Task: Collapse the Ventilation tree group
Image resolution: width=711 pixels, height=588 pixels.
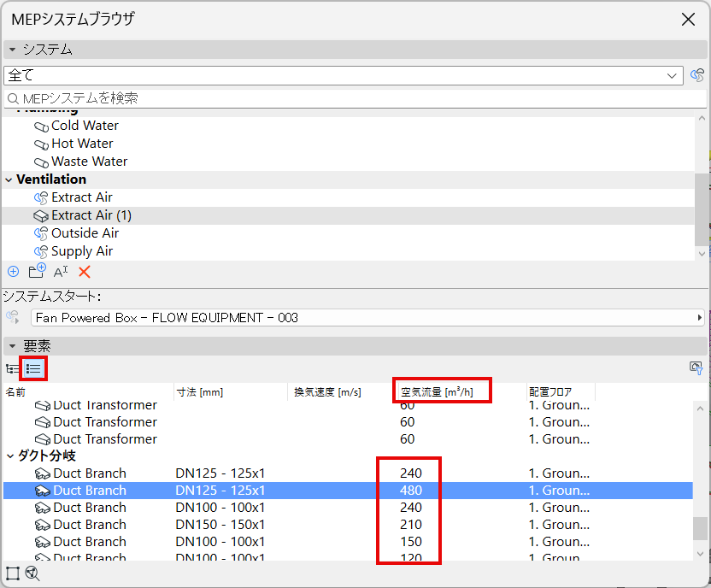Action: click(x=9, y=180)
